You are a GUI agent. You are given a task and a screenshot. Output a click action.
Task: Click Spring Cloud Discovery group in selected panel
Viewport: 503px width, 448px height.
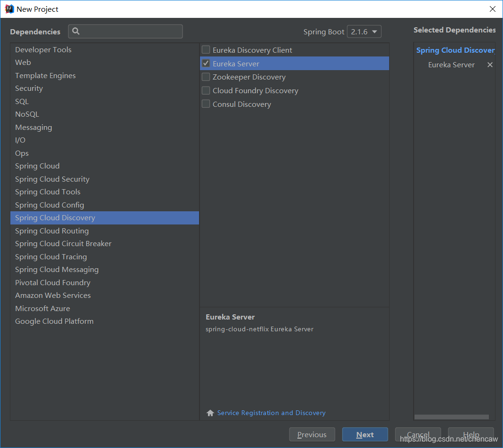[x=455, y=50]
